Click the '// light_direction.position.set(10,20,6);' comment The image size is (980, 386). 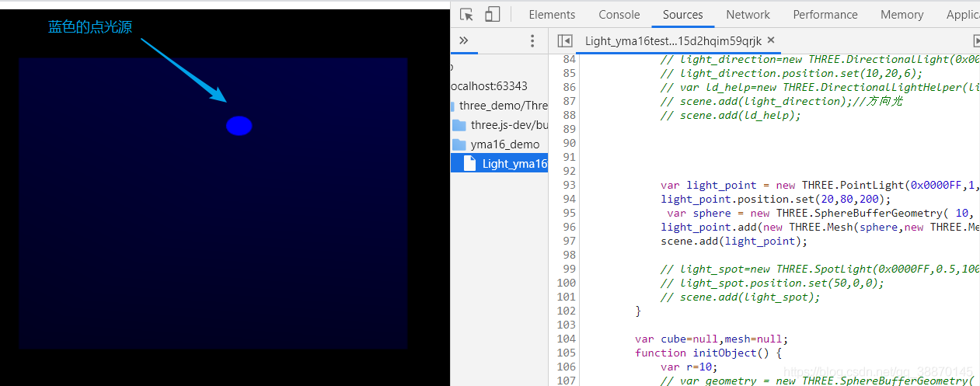tap(792, 73)
